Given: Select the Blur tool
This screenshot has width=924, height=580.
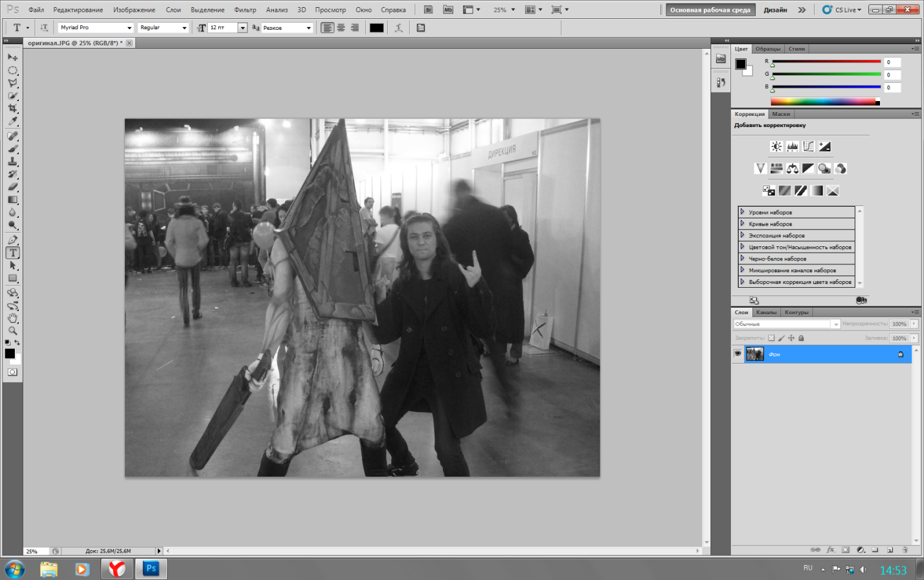Looking at the screenshot, I should point(12,213).
